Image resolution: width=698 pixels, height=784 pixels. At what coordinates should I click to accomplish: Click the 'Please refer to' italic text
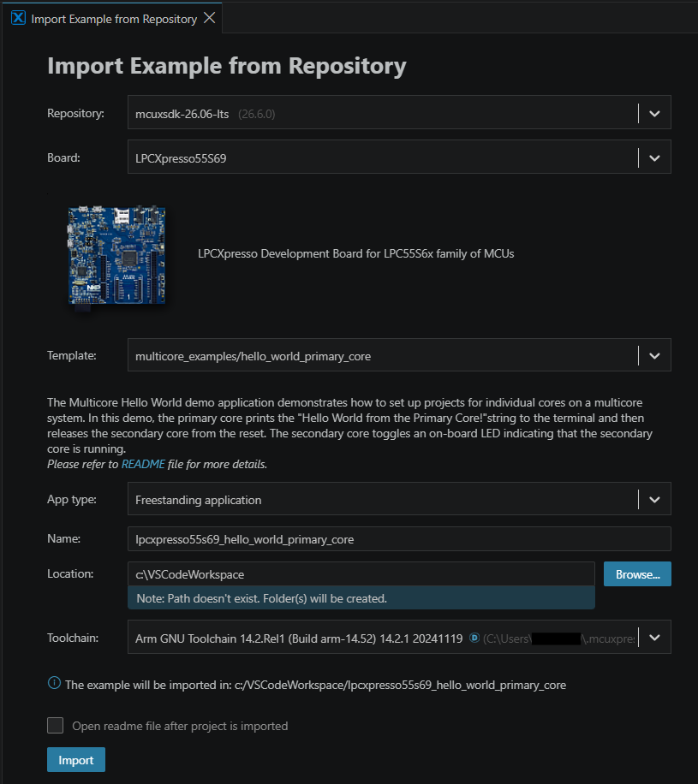(82, 465)
